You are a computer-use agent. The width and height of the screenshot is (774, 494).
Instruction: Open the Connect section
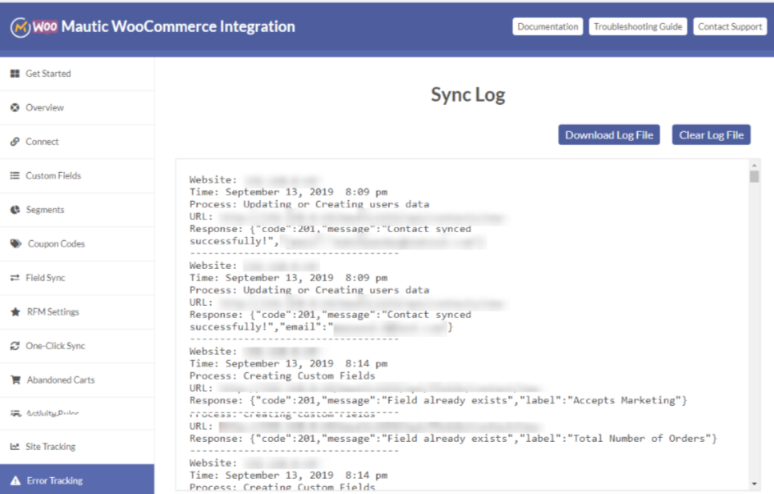point(77,142)
